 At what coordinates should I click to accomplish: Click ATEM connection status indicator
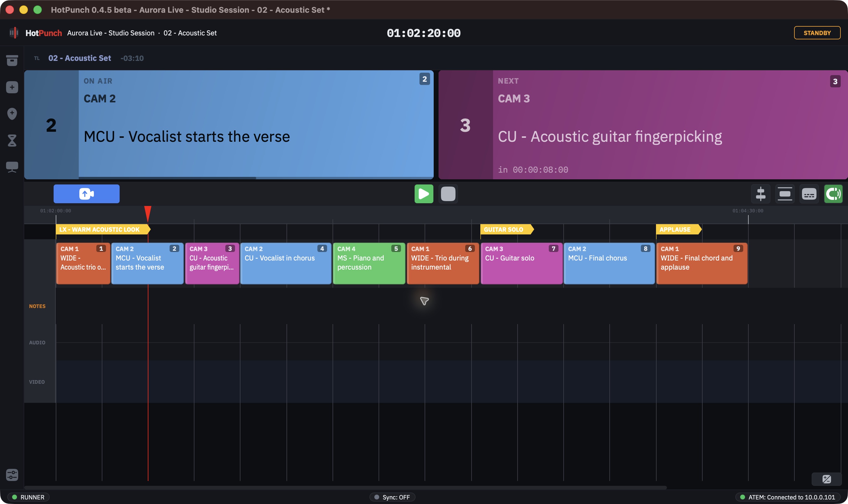tap(787, 497)
